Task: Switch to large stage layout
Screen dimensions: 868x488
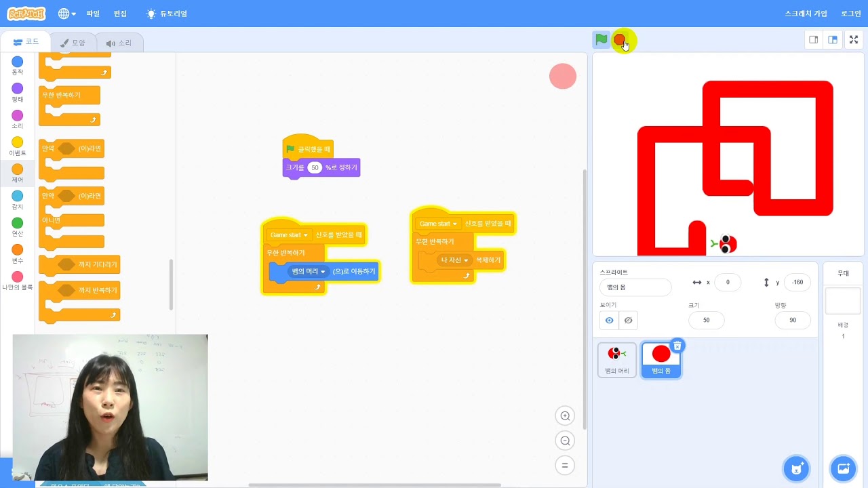Action: point(832,39)
